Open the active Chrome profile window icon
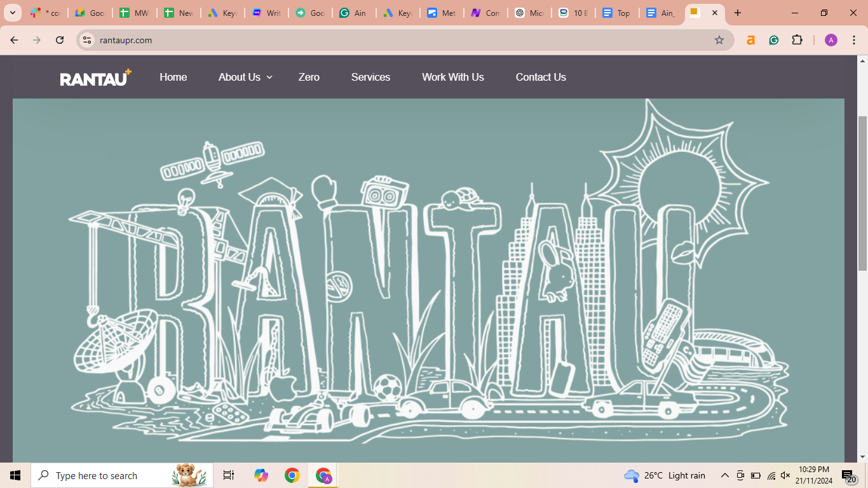 pyautogui.click(x=323, y=475)
